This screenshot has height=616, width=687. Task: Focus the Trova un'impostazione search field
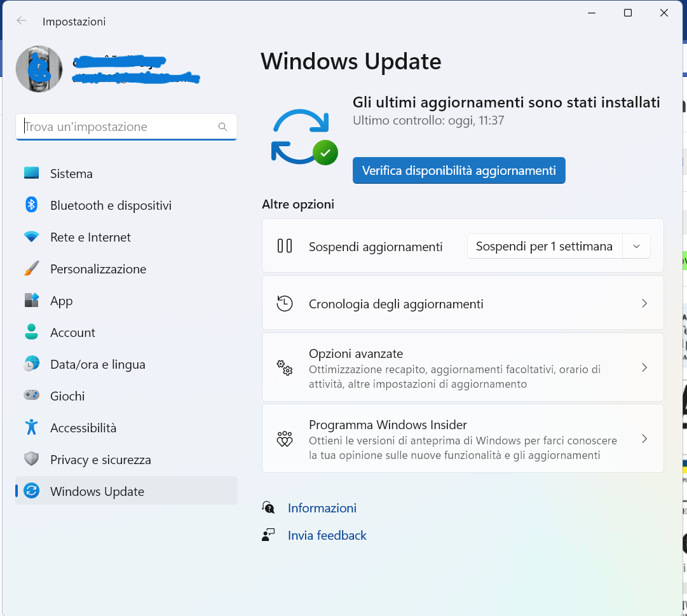126,127
